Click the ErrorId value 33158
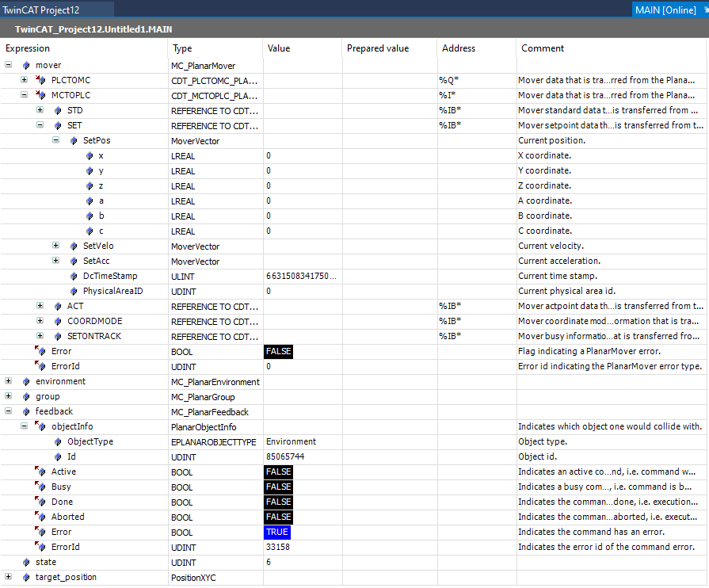709x588 pixels. tap(277, 547)
